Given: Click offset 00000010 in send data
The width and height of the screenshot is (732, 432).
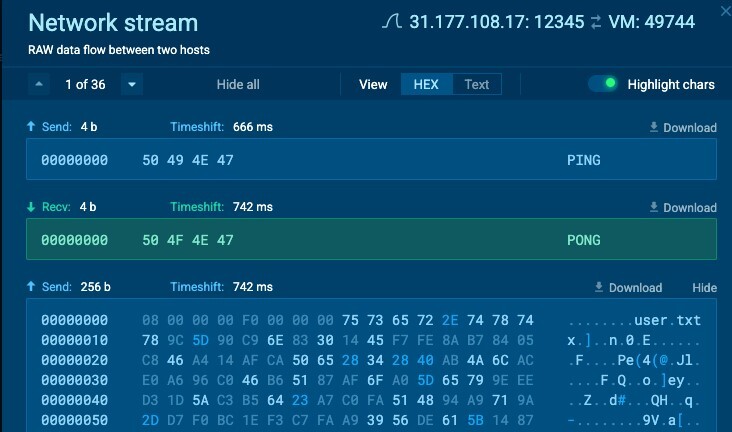Looking at the screenshot, I should 74,340.
